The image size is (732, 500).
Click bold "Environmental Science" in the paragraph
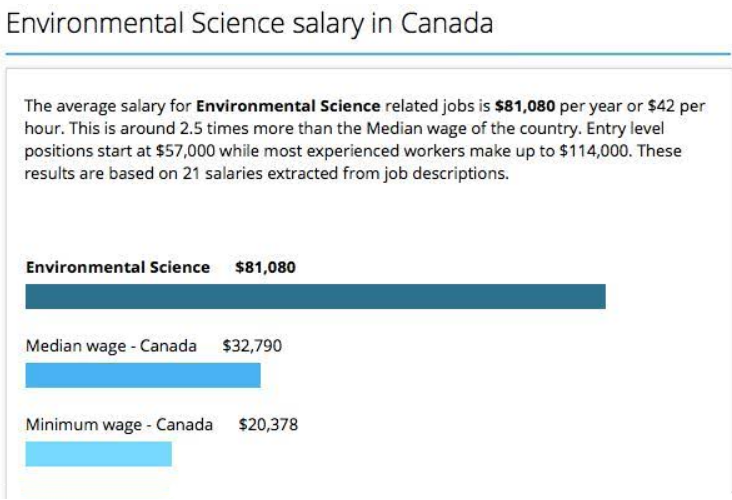tap(288, 105)
